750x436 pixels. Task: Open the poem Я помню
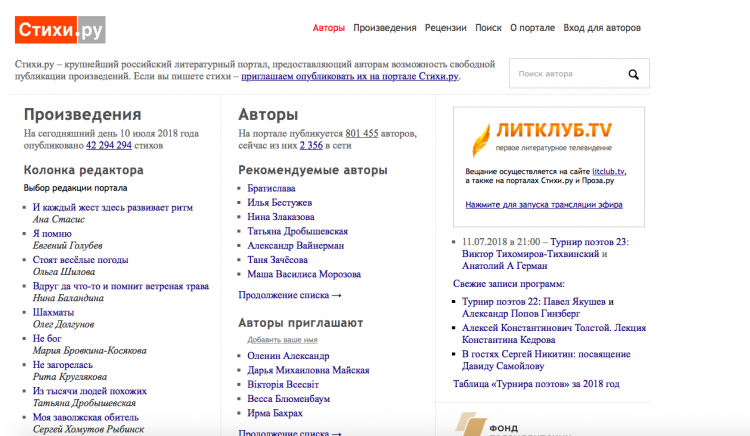(x=52, y=234)
